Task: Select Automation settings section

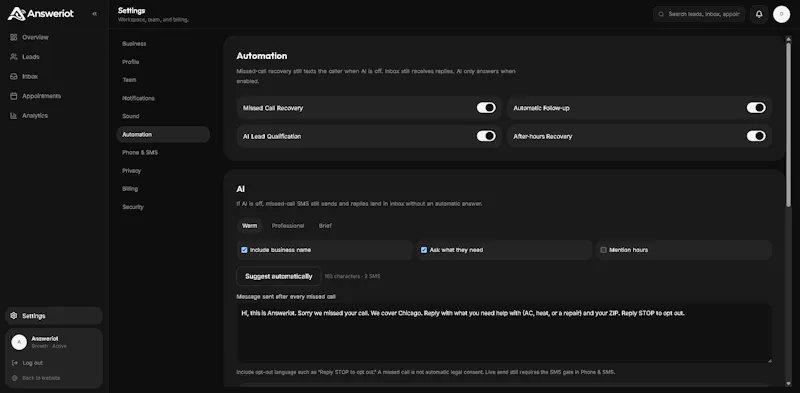Action: (x=163, y=135)
